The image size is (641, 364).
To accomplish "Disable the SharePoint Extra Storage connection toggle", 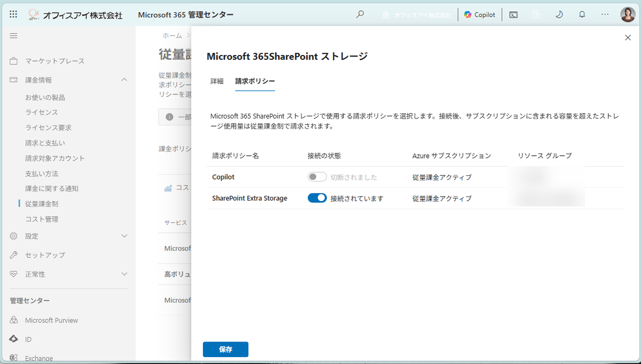I will click(317, 198).
